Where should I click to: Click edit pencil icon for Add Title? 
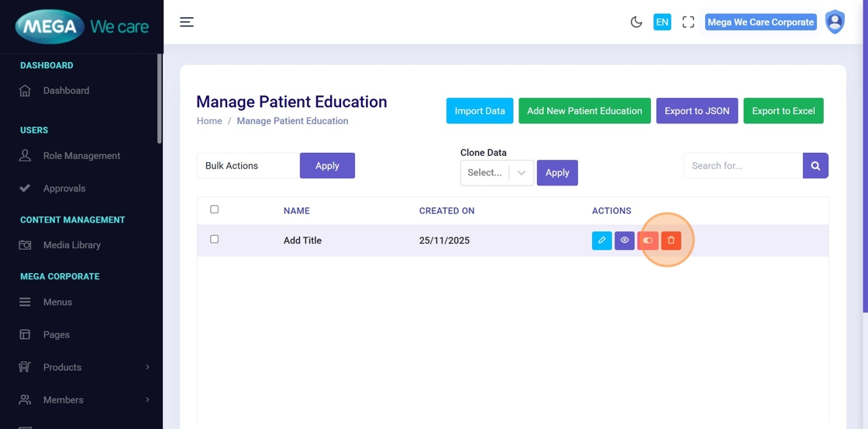click(601, 240)
